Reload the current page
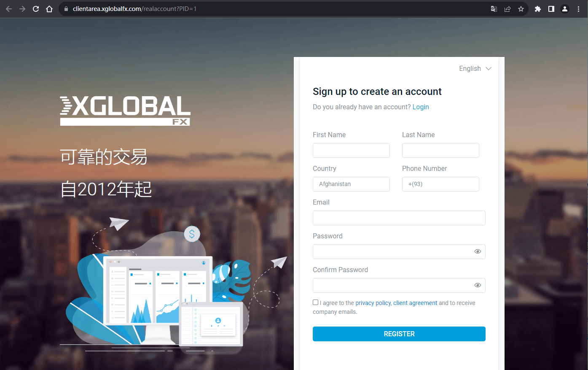The width and height of the screenshot is (588, 370). 36,9
